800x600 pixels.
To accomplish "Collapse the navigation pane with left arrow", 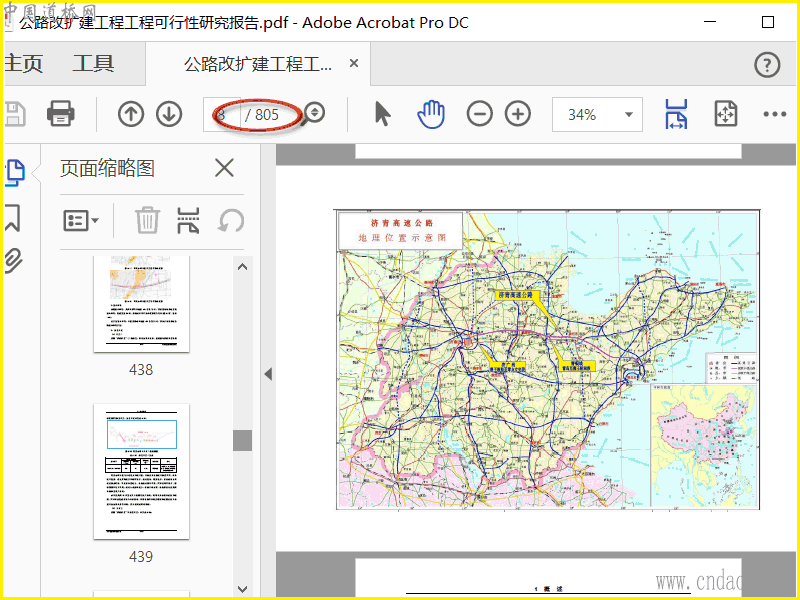I will coord(268,374).
